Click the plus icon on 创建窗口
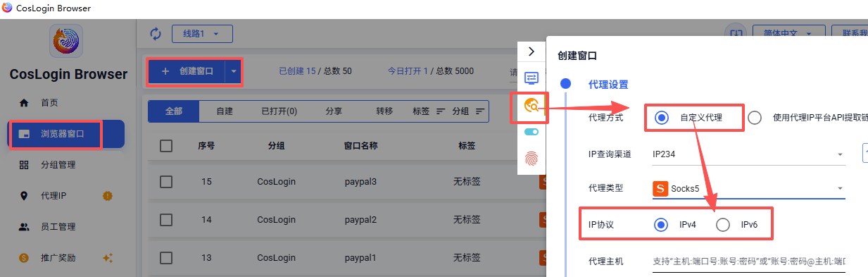Screen dimensions: 868x277 coord(165,71)
